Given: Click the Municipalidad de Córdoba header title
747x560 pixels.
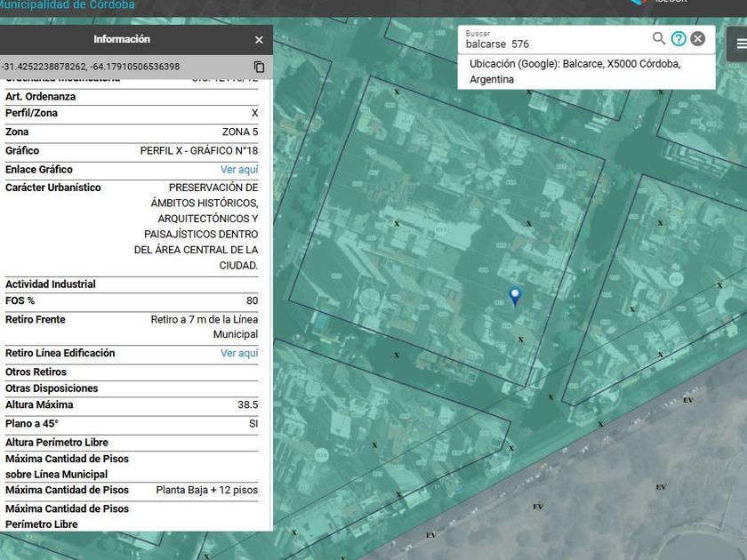Looking at the screenshot, I should 68,5.
